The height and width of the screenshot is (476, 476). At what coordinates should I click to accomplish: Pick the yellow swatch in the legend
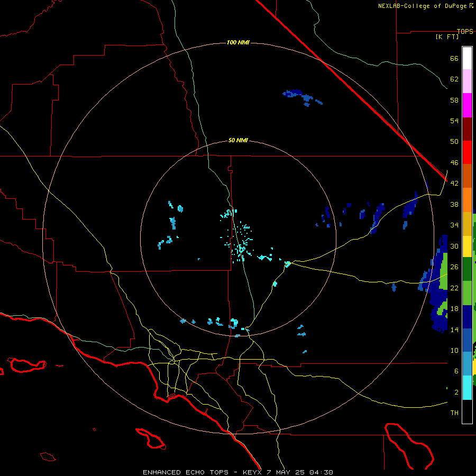(x=467, y=246)
